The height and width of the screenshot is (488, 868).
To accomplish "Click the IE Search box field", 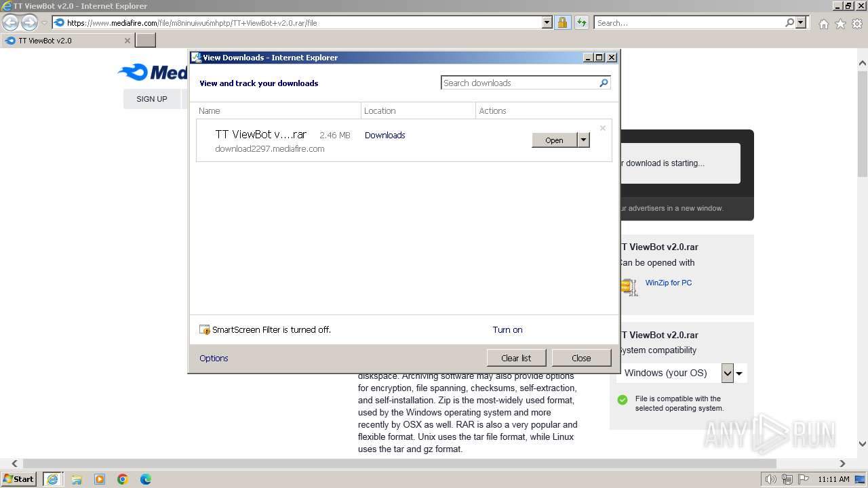I will [689, 22].
